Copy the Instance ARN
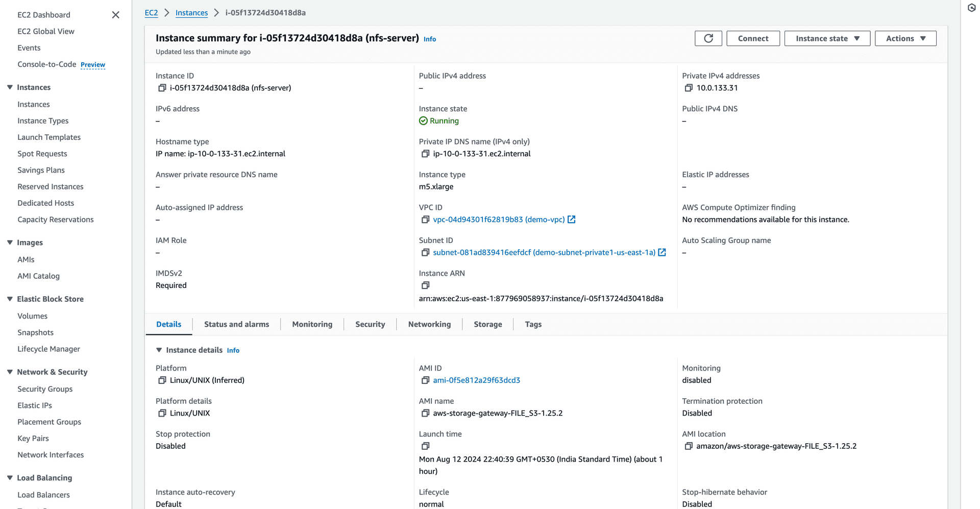This screenshot has width=980, height=509. click(425, 285)
